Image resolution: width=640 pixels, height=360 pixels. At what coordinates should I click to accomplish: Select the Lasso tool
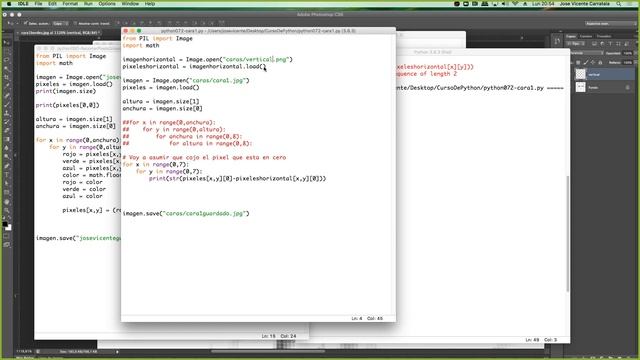(7, 60)
